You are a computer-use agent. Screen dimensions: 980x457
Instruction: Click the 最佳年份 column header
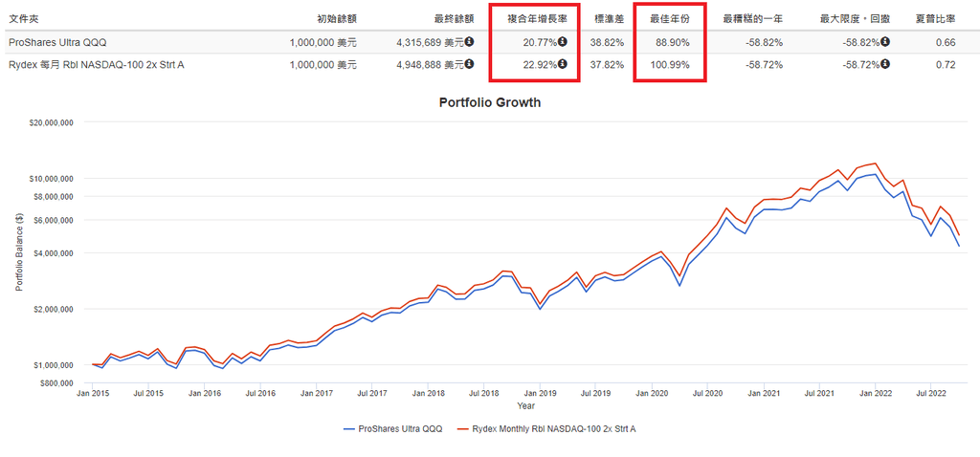(669, 19)
